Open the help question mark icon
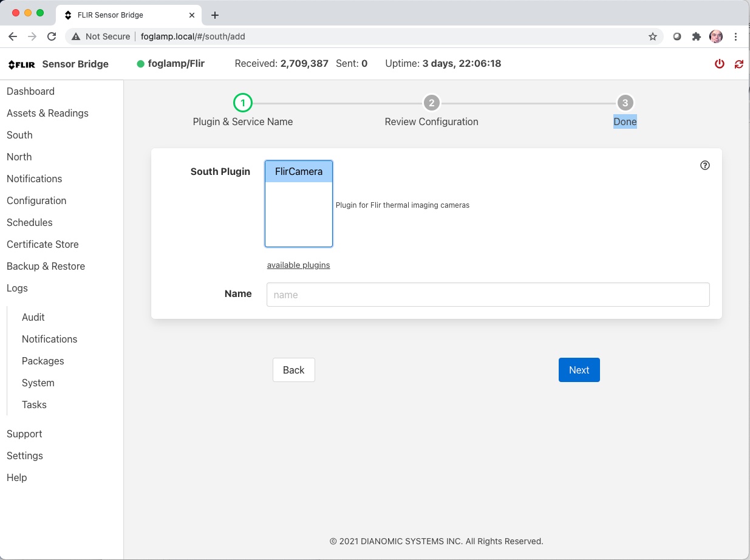 [x=705, y=165]
